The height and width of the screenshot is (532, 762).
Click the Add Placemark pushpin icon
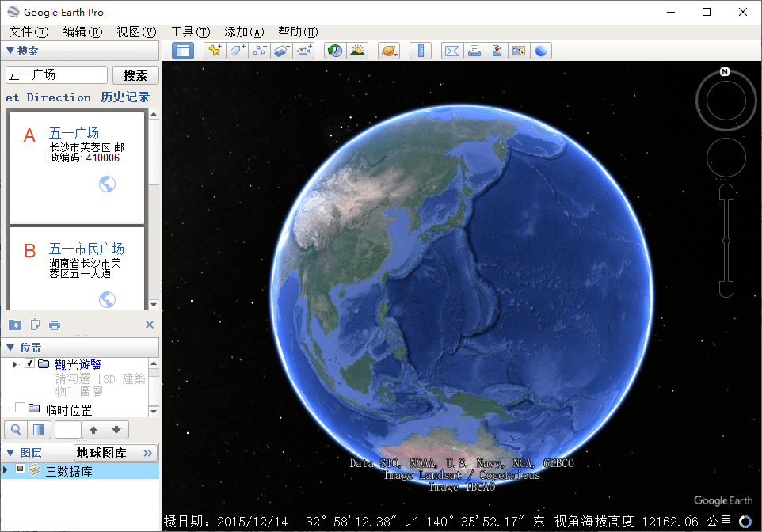(214, 51)
